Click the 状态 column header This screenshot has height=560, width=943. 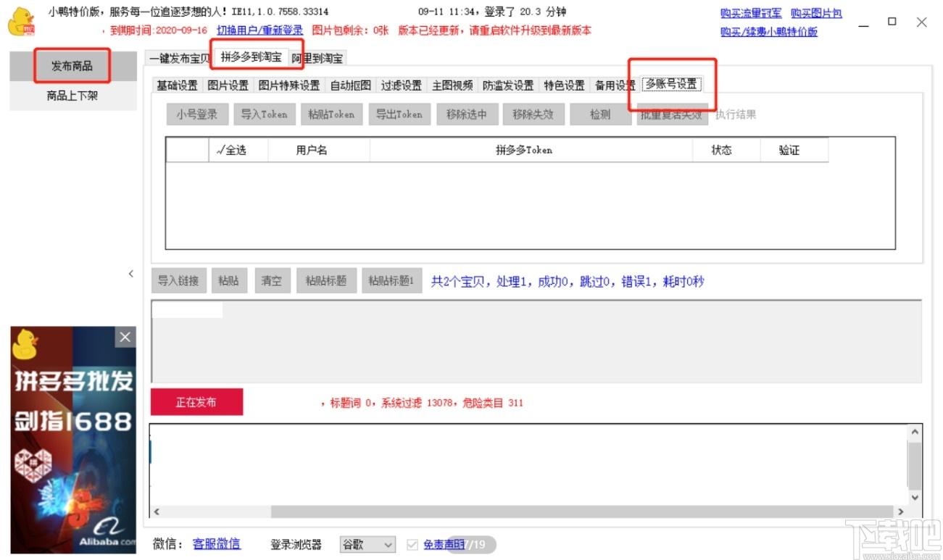click(726, 150)
